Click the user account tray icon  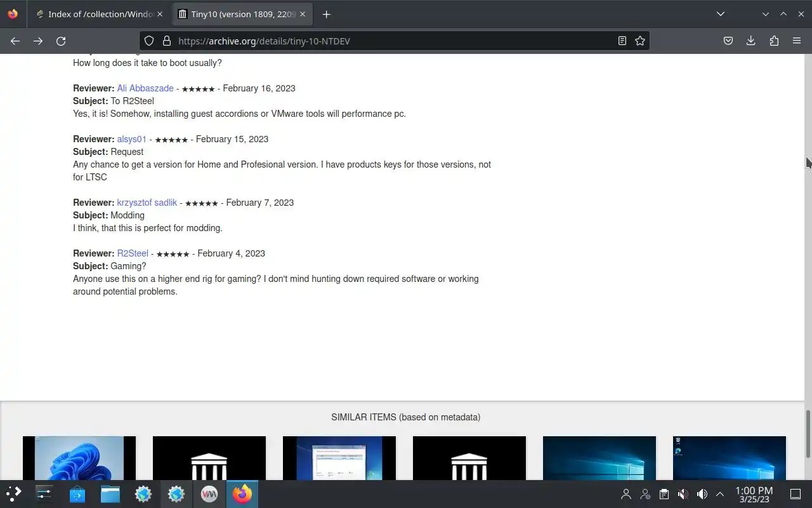click(626, 494)
